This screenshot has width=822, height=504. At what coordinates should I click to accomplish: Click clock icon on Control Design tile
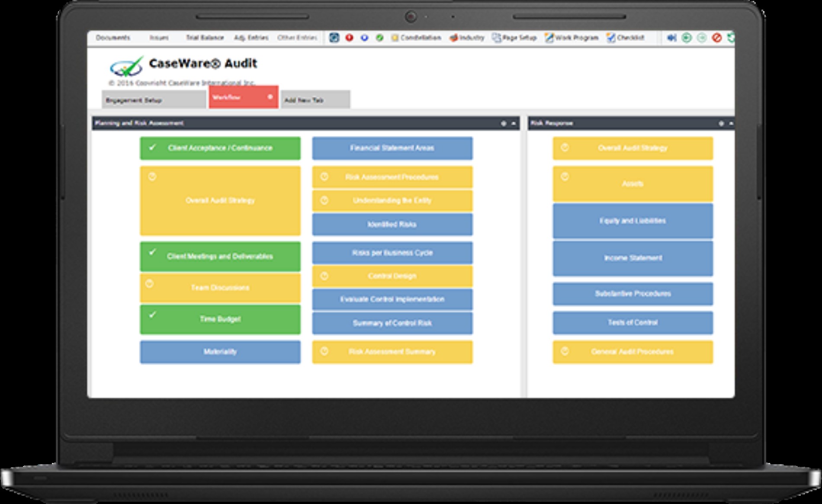click(x=324, y=276)
